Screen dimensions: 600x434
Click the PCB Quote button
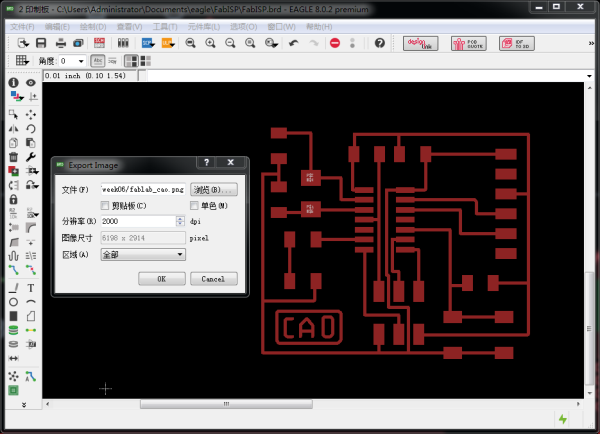pos(468,44)
